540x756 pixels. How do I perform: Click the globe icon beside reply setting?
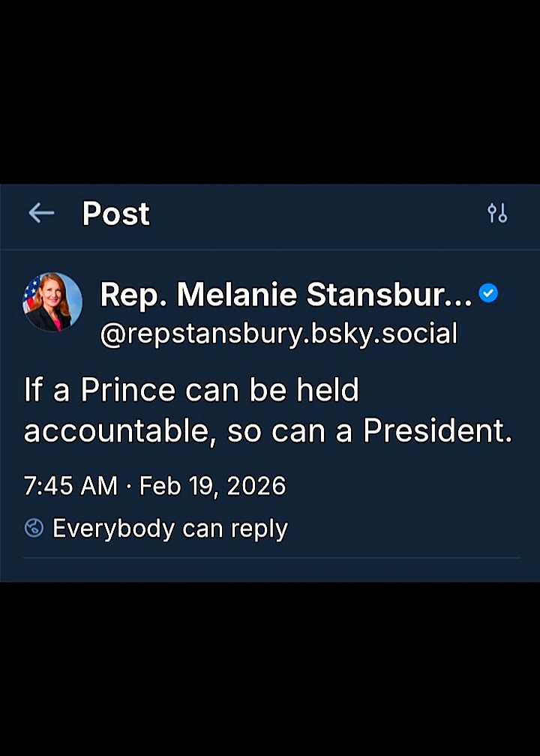pos(34,529)
